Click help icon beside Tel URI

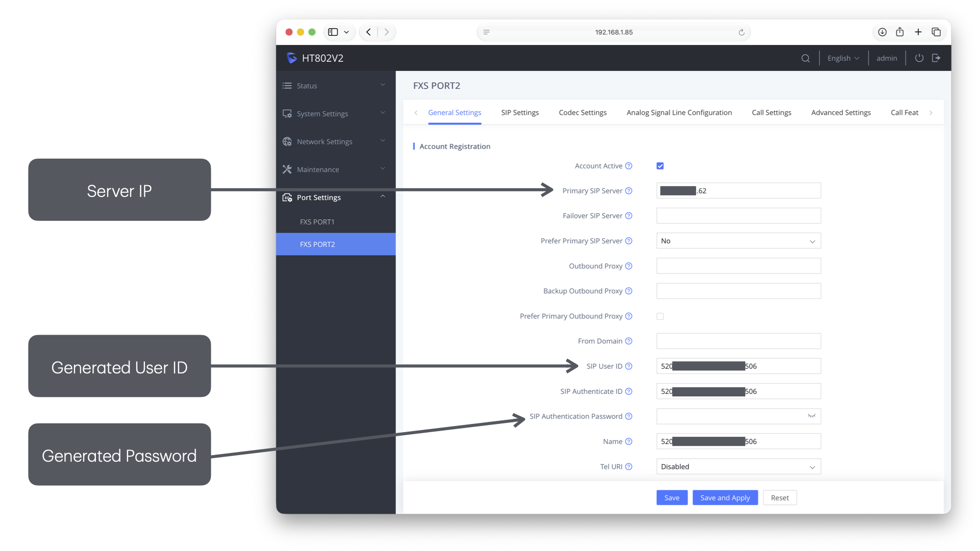pyautogui.click(x=629, y=466)
